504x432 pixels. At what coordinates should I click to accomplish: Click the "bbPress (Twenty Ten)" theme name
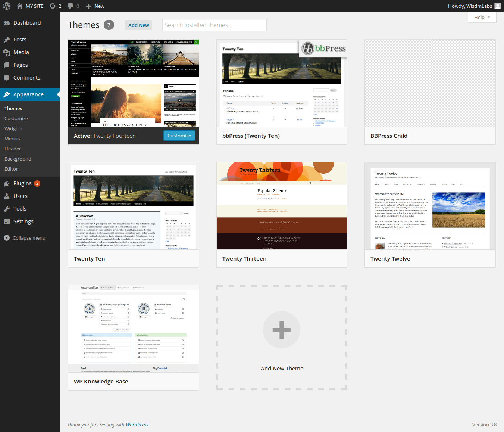point(251,136)
